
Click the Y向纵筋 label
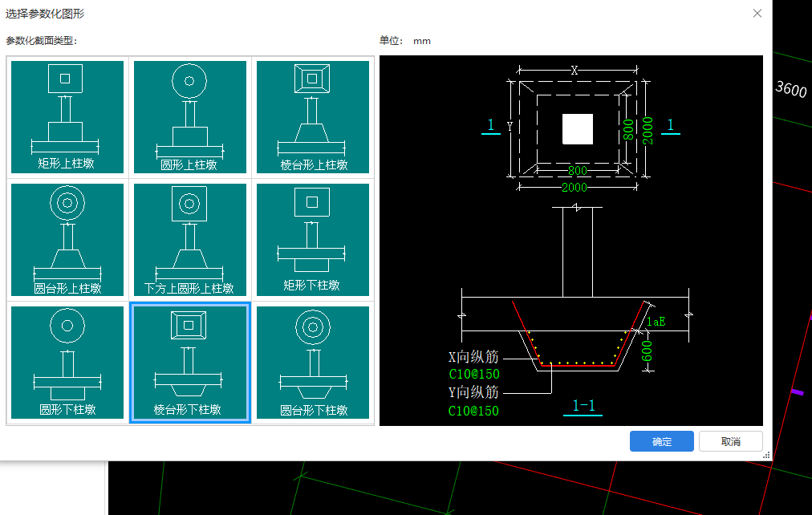(473, 391)
